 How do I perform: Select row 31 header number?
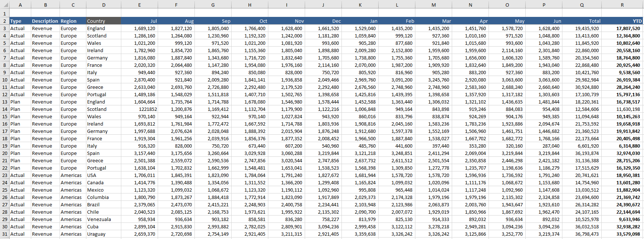pos(5,234)
